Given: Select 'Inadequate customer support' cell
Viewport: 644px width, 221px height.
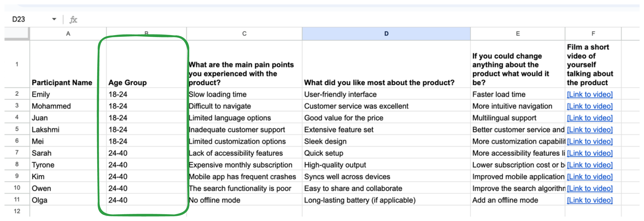Looking at the screenshot, I should 244,129.
